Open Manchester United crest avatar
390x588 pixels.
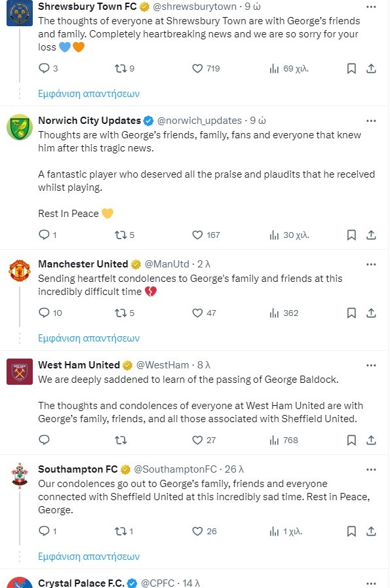pos(20,270)
